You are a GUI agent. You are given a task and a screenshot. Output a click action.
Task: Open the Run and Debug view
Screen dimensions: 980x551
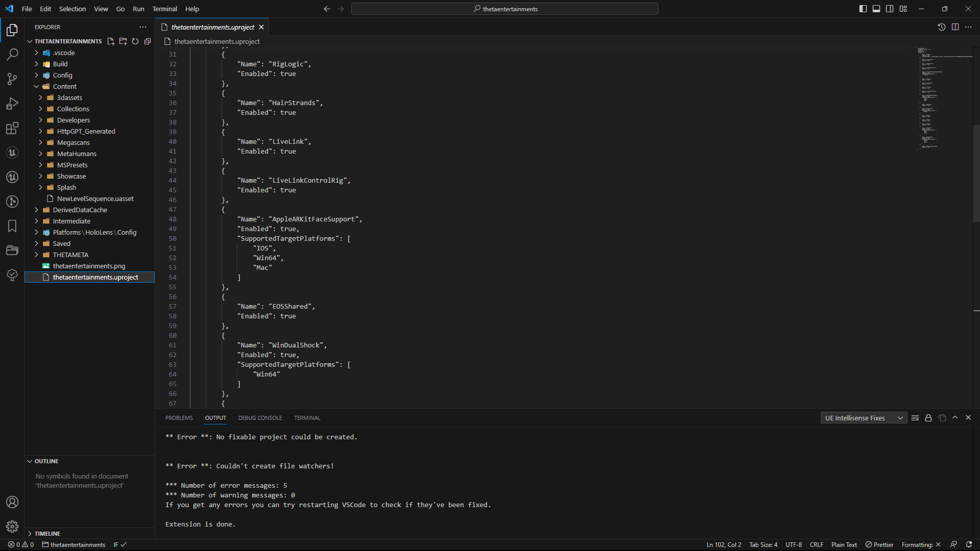pos(12,104)
